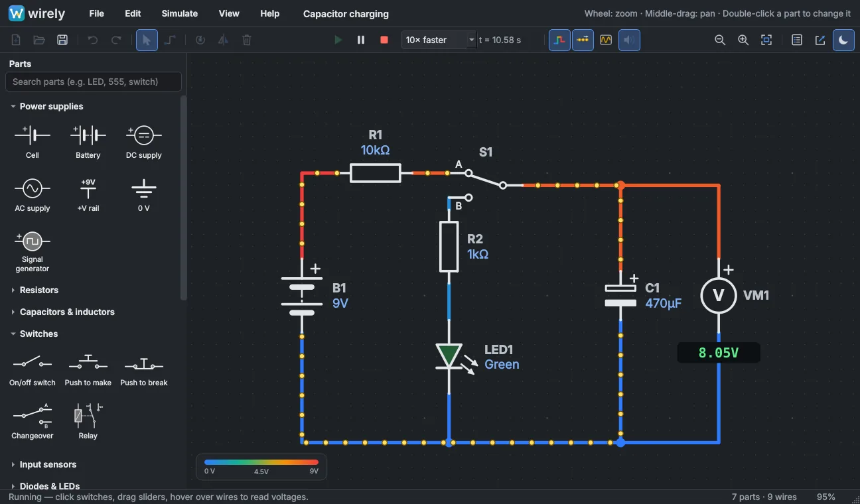Click the VM1 voltmeter reading 8.05V
860x504 pixels.
(x=719, y=353)
